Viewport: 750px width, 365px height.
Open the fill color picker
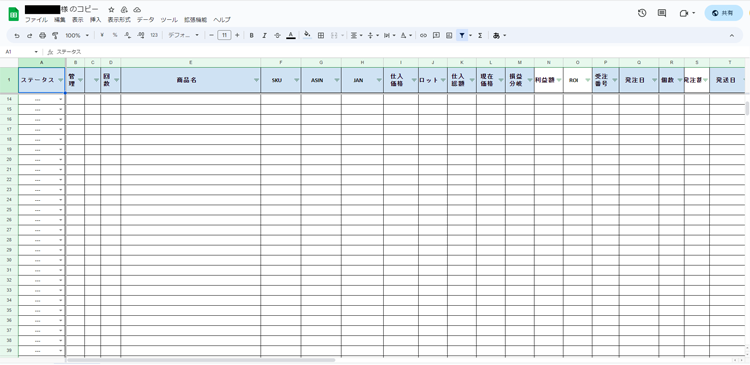pos(307,35)
